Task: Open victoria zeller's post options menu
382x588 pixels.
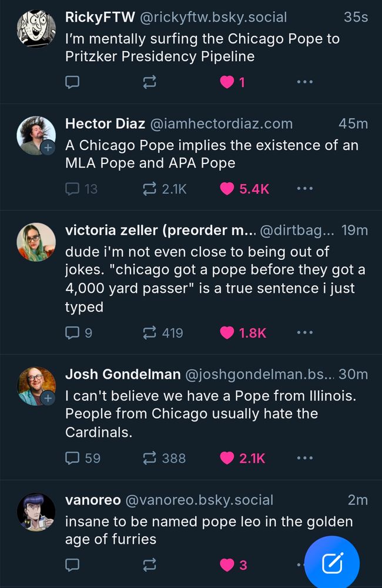Action: tap(305, 332)
